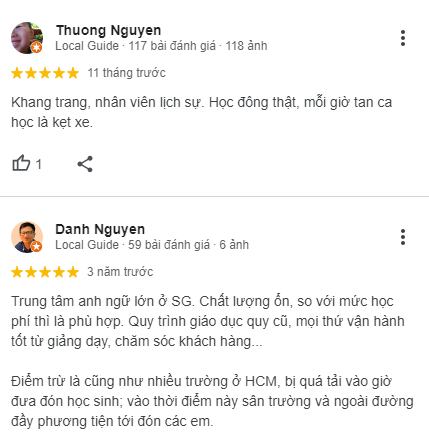Open the Thuong Nguyen profile name link

coord(108,30)
